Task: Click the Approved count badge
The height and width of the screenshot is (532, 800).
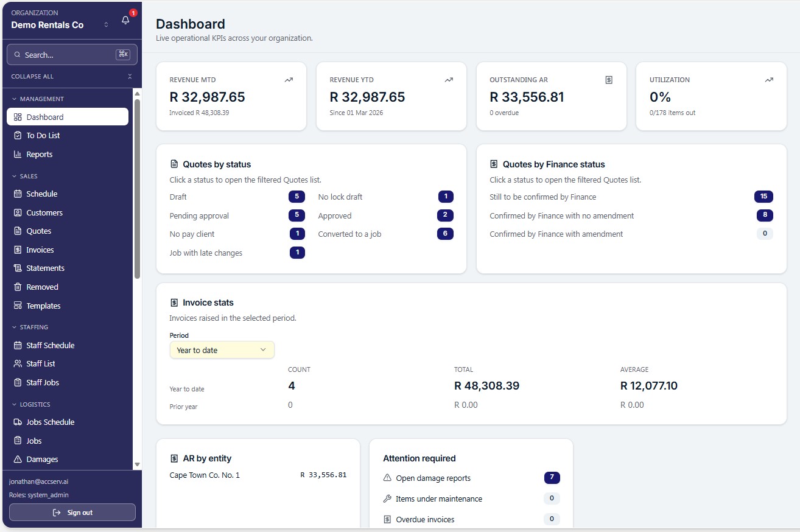Action: [x=446, y=215]
